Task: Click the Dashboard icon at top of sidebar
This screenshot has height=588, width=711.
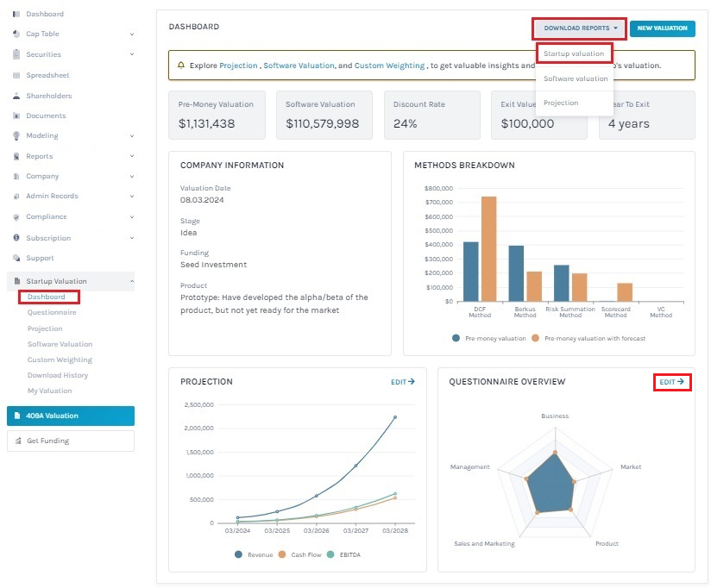Action: pyautogui.click(x=16, y=14)
